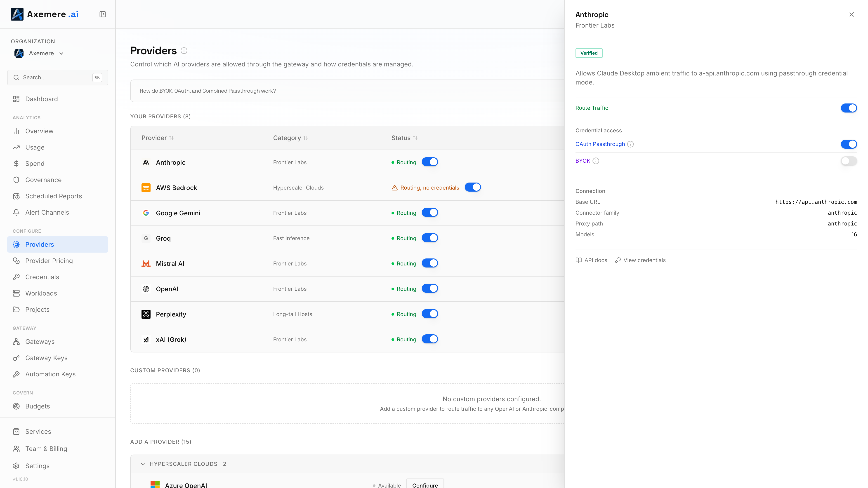Open Gateway Keys in the sidebar
This screenshot has width=868, height=488.
pyautogui.click(x=58, y=358)
